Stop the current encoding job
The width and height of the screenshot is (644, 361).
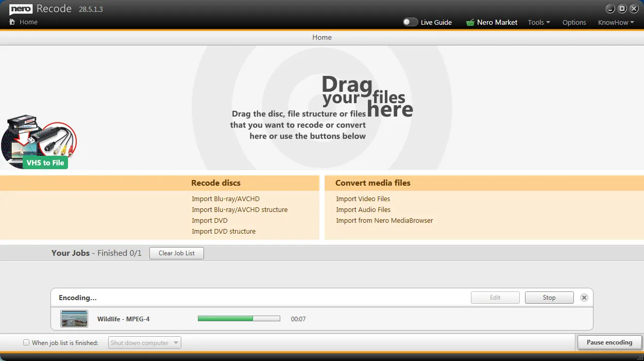549,298
